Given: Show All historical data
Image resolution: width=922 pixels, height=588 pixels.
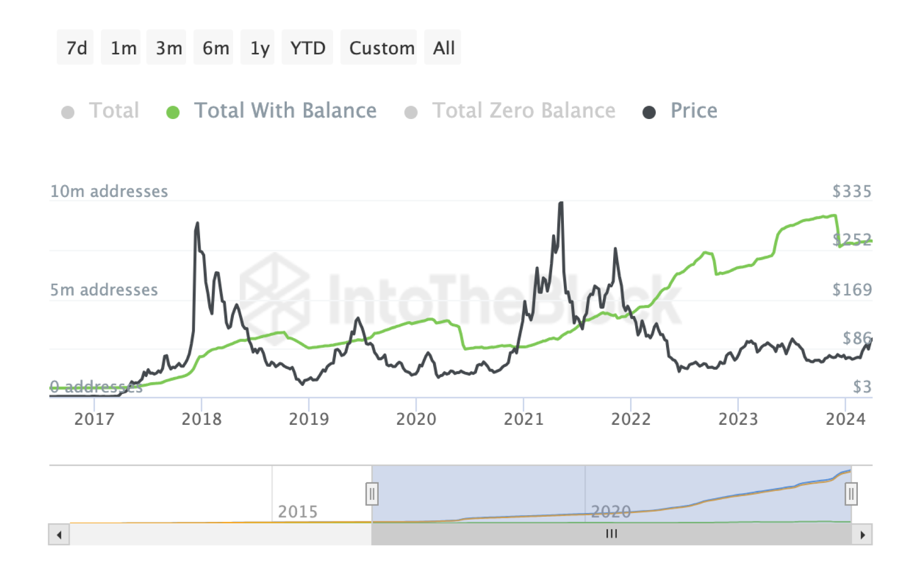Looking at the screenshot, I should [x=443, y=48].
